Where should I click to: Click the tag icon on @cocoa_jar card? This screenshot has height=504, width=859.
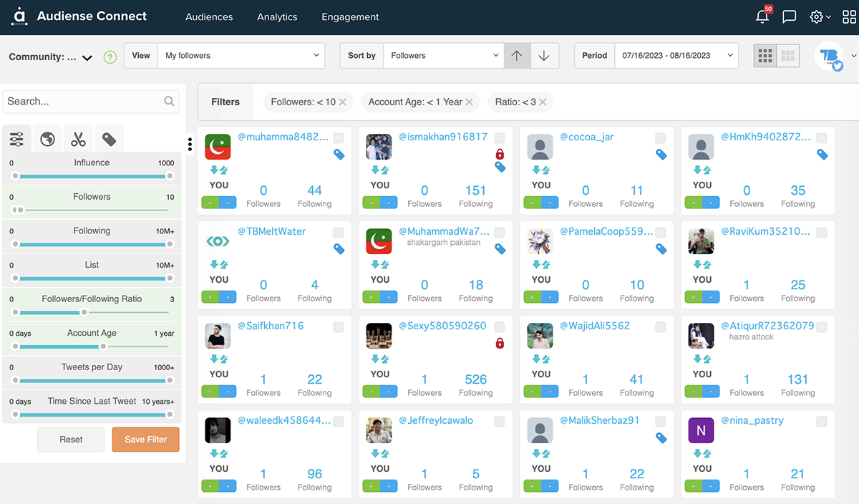[661, 154]
